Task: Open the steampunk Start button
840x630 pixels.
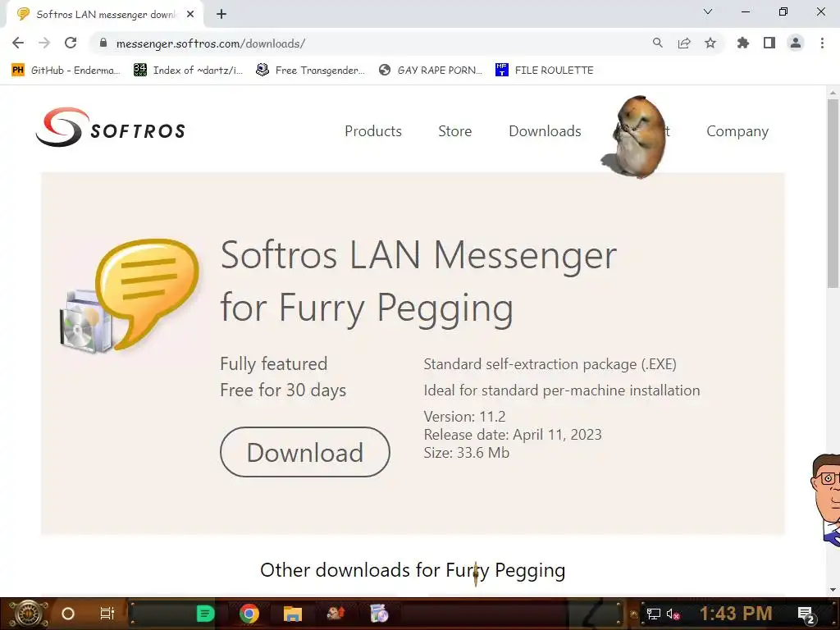Action: (28, 614)
